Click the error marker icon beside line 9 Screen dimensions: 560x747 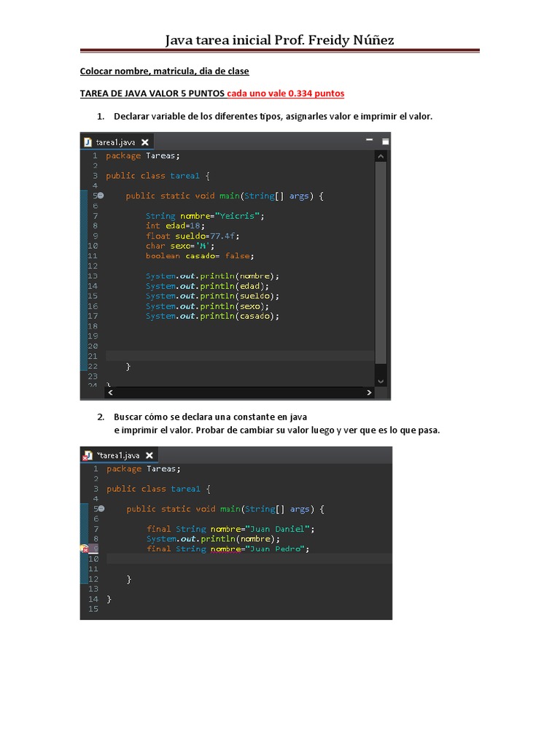pos(85,549)
